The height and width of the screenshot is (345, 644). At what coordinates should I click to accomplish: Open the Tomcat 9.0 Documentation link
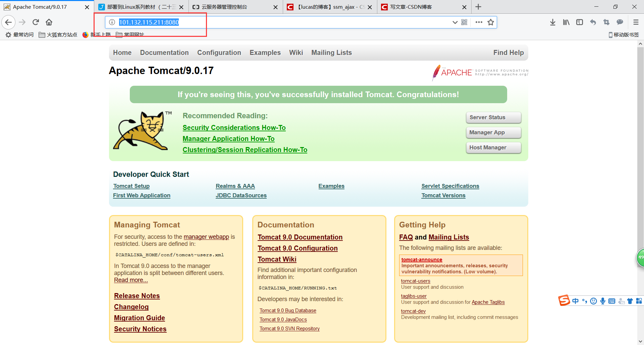coord(300,237)
